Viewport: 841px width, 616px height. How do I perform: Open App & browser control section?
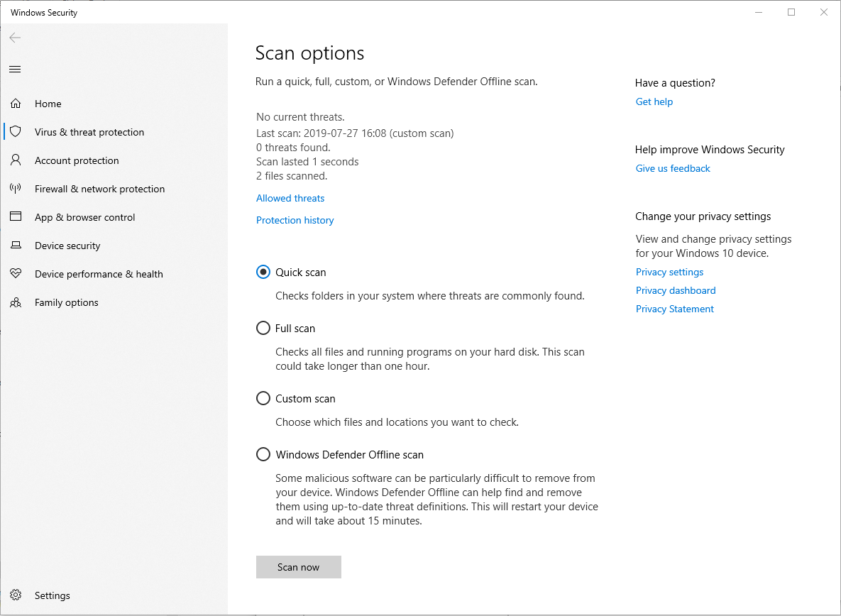(x=84, y=218)
